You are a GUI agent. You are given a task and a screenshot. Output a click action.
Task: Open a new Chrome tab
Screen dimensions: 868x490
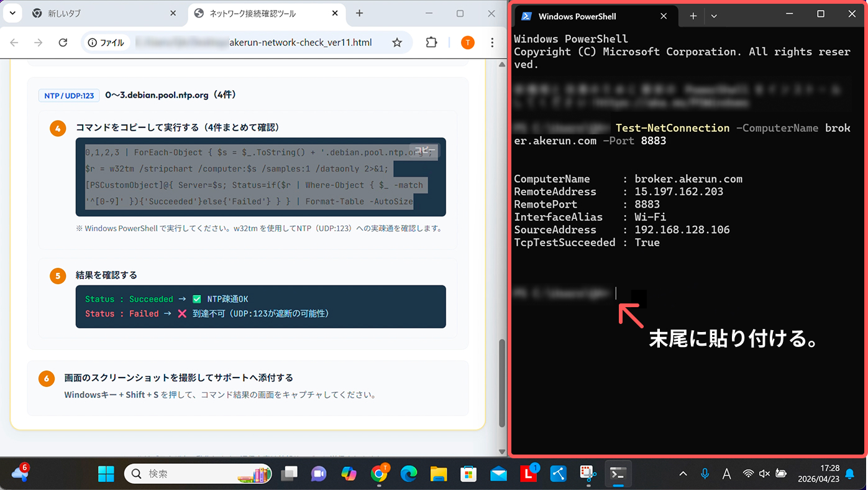(x=359, y=13)
